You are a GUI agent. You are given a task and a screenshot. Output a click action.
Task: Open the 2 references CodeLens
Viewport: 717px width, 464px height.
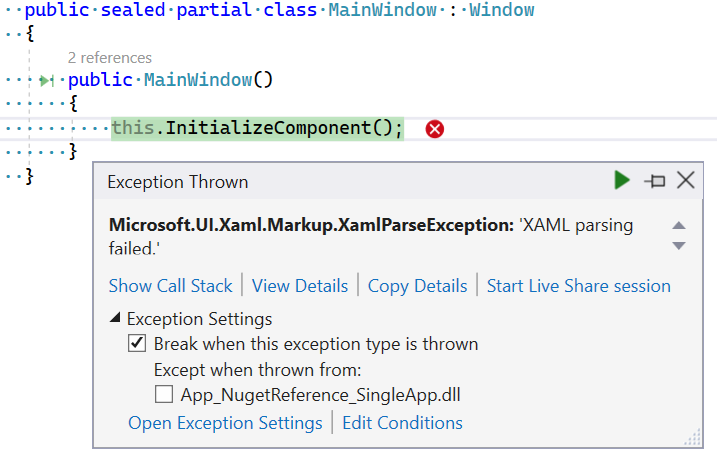click(110, 58)
